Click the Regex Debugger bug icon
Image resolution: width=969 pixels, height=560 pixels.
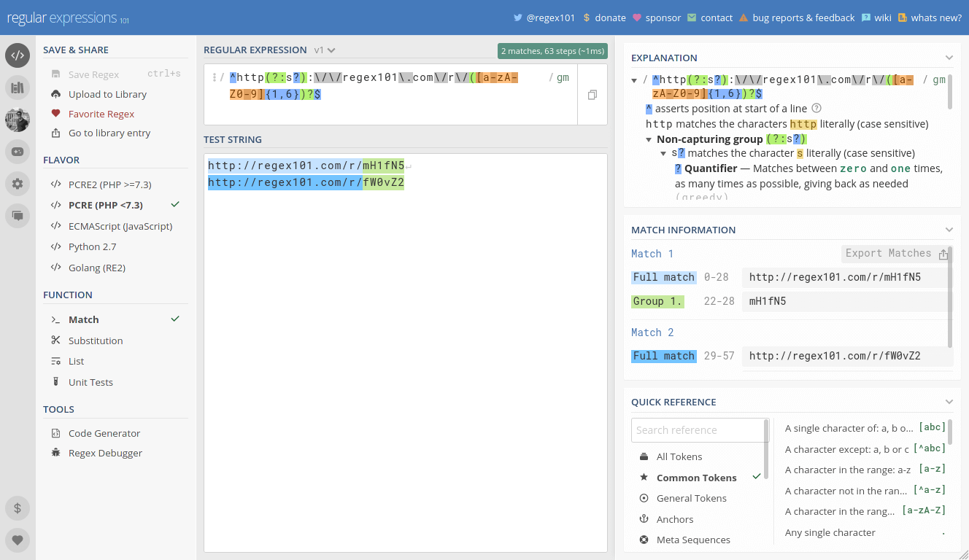[55, 453]
